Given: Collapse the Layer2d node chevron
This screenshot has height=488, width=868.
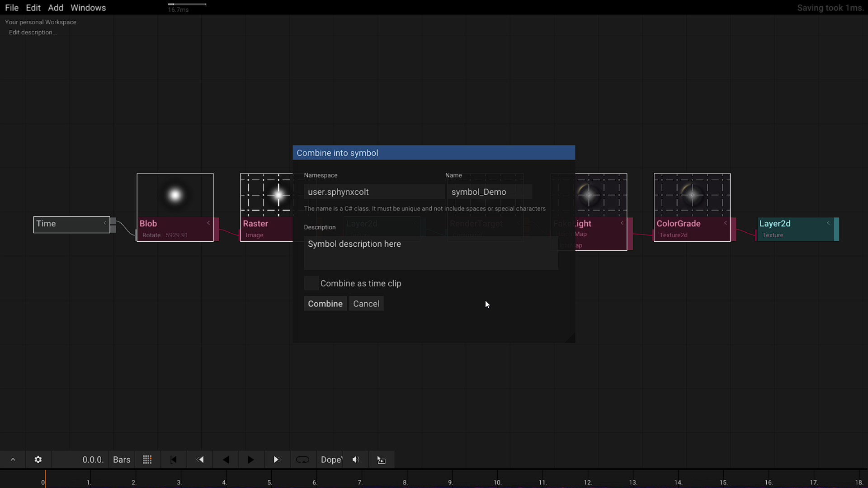Looking at the screenshot, I should 828,223.
